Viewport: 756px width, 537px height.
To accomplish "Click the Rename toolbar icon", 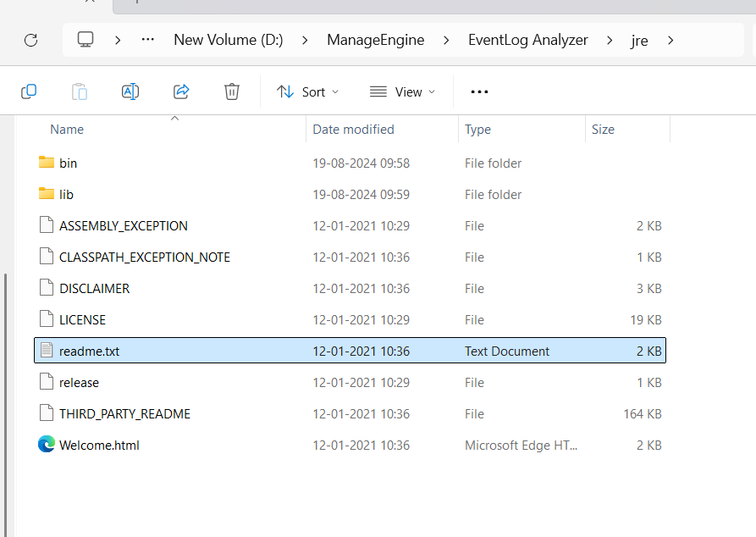I will click(130, 91).
